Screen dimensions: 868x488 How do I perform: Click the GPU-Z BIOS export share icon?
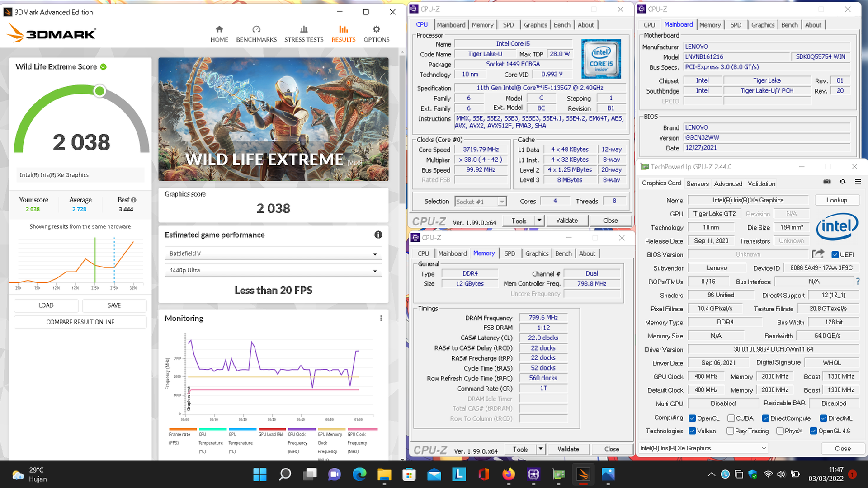coord(818,254)
